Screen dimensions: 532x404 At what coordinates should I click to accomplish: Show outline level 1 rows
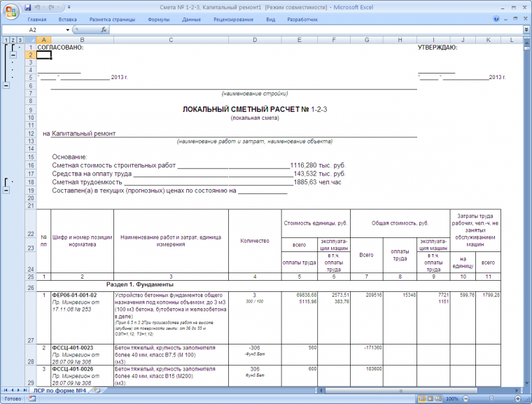[6, 40]
